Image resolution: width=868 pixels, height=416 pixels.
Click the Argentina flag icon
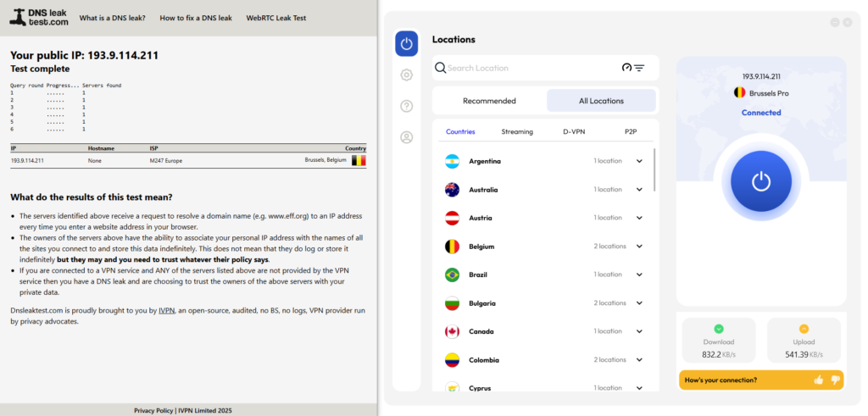click(x=453, y=162)
